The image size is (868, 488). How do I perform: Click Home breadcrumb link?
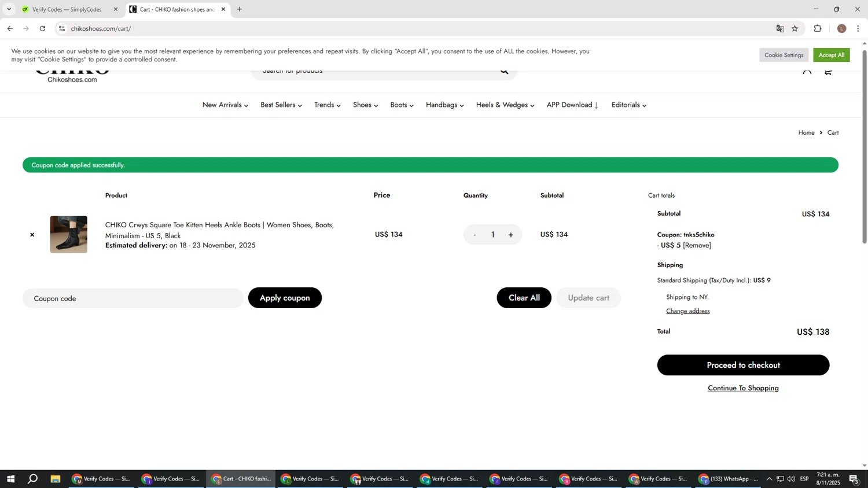pyautogui.click(x=806, y=133)
